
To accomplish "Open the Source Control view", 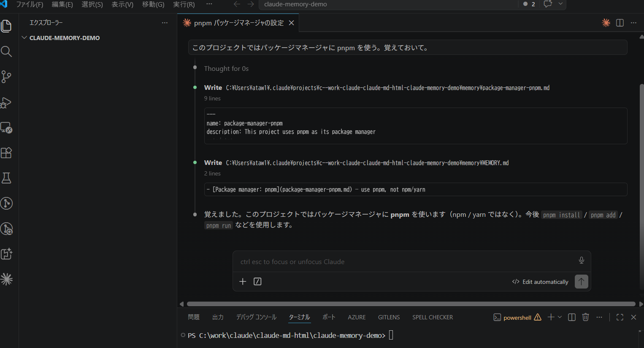I will pos(6,77).
